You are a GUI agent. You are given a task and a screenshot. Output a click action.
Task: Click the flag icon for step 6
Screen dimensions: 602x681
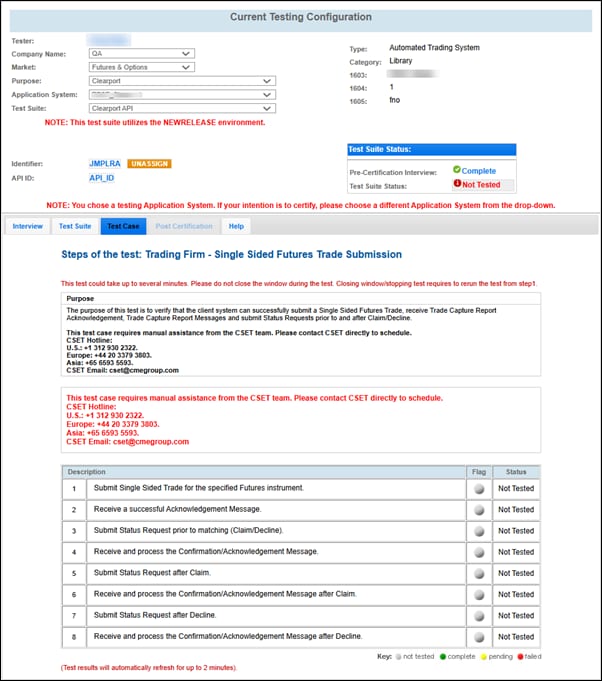click(480, 594)
